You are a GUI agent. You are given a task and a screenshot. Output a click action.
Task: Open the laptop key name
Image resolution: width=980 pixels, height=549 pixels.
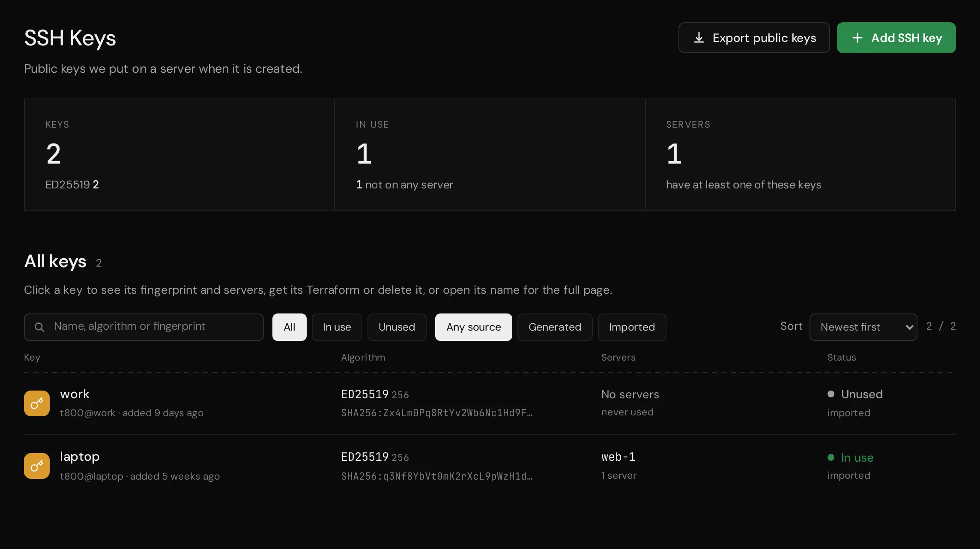[x=80, y=457]
